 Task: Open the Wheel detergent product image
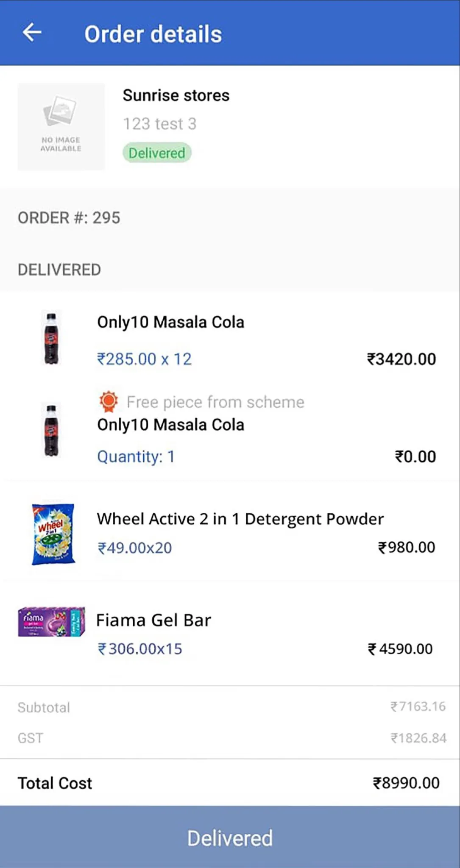pos(53,534)
